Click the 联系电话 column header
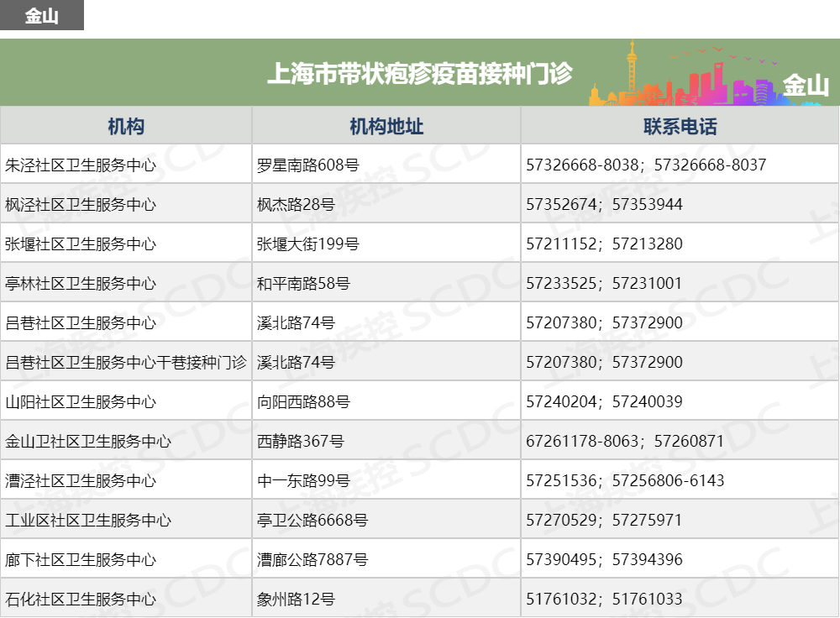The height and width of the screenshot is (618, 840). pos(680,127)
